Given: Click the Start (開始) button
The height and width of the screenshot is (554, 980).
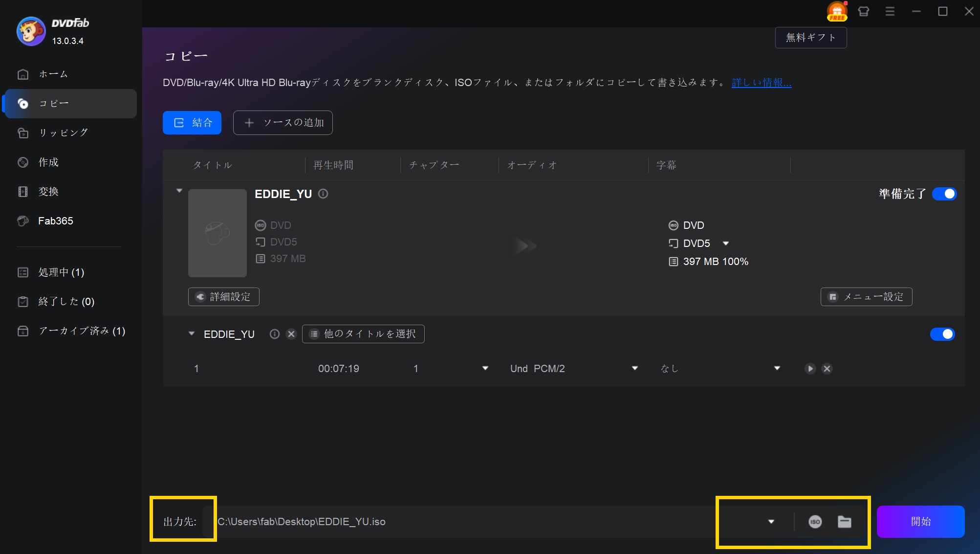Looking at the screenshot, I should 921,522.
